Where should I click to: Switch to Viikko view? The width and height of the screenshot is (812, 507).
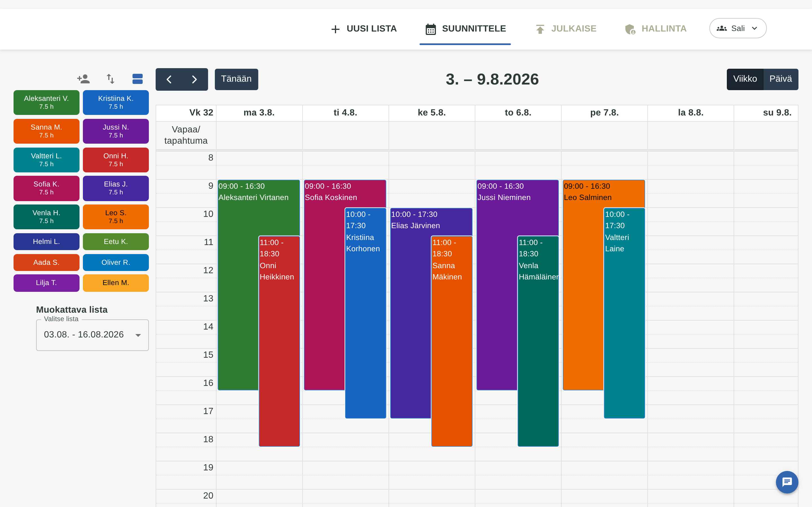745,79
